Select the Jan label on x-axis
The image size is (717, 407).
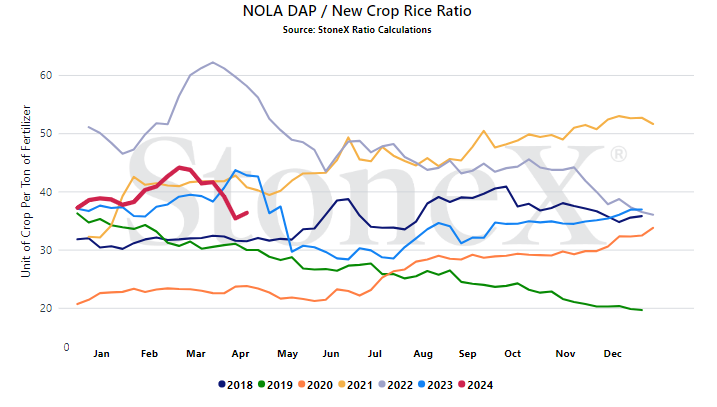click(102, 353)
